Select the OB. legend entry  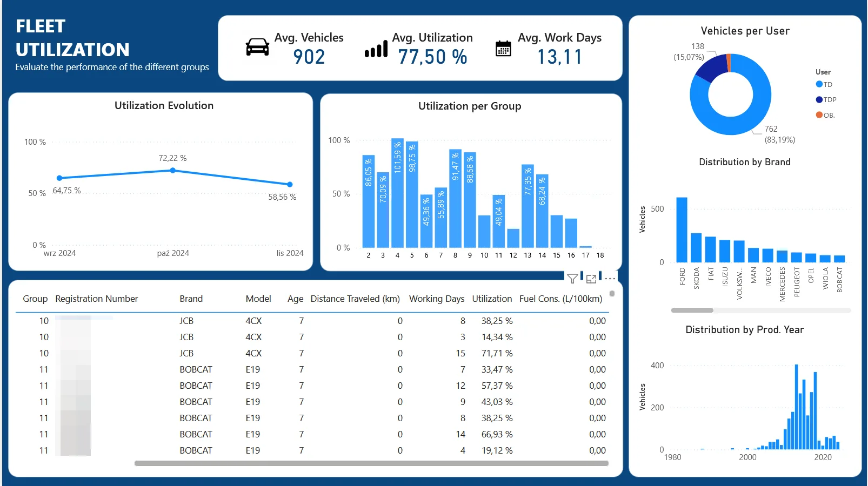pyautogui.click(x=825, y=115)
